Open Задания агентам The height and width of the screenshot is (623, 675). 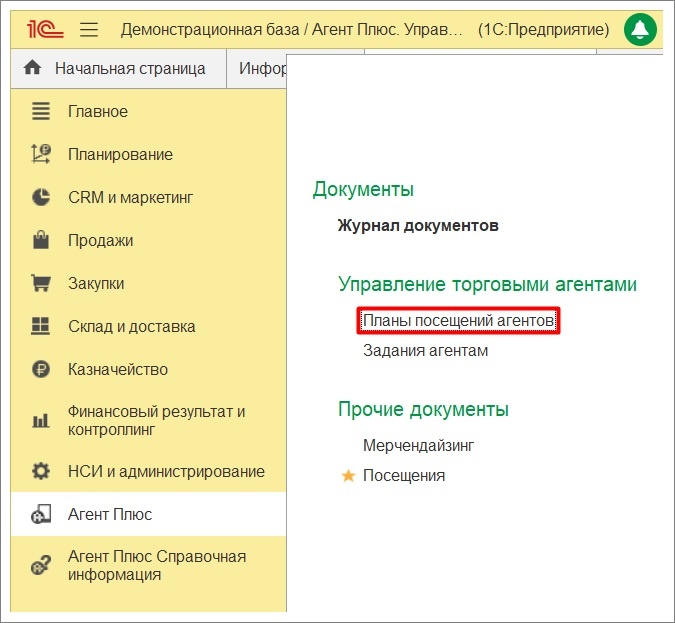pos(425,350)
